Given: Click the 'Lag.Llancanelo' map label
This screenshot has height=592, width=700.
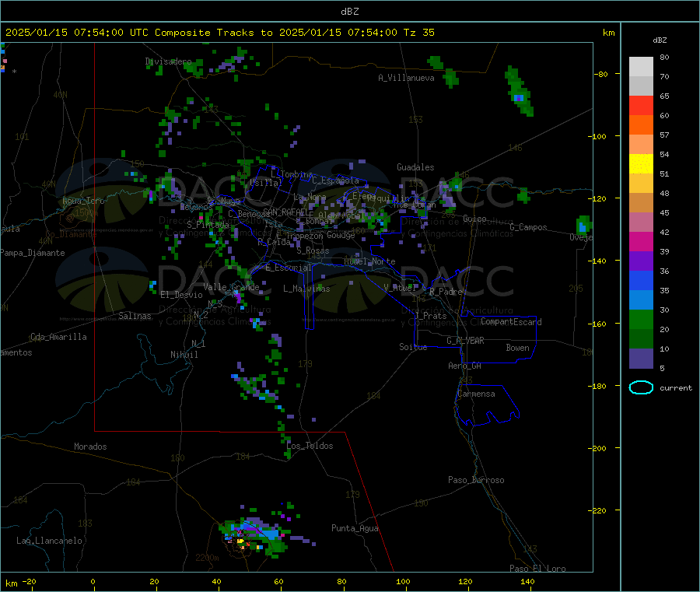Looking at the screenshot, I should pyautogui.click(x=50, y=541).
